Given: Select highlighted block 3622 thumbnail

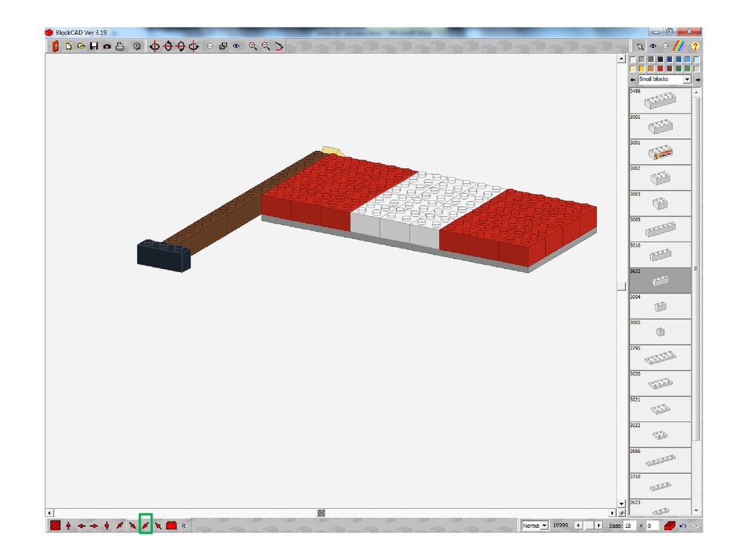Looking at the screenshot, I should 660,281.
